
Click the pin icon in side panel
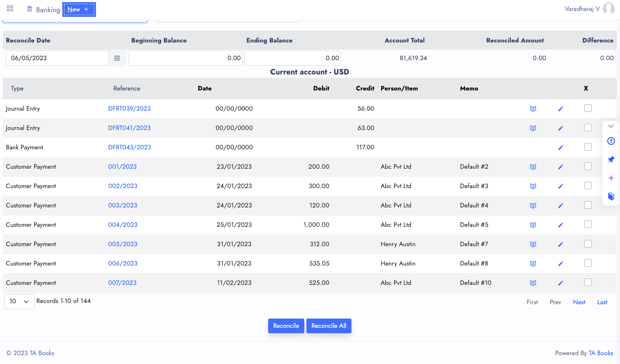[x=611, y=159]
